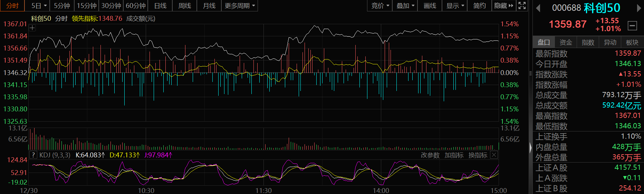Click the 14:00 marker on time axis
Viewport: 644px width, 194px height.
(x=381, y=191)
